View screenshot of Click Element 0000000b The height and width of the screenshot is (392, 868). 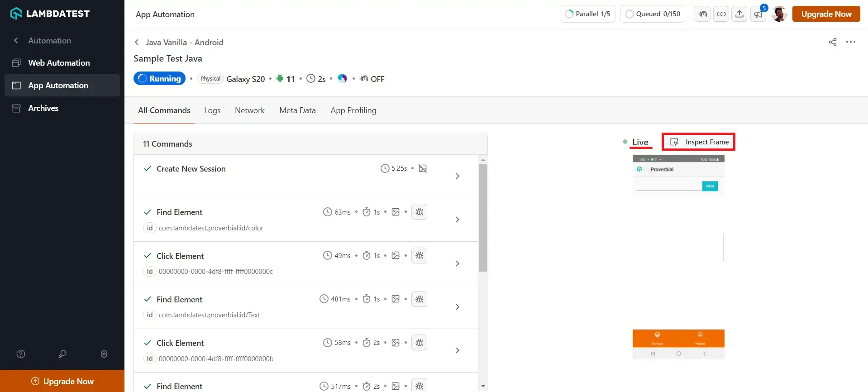pos(396,343)
